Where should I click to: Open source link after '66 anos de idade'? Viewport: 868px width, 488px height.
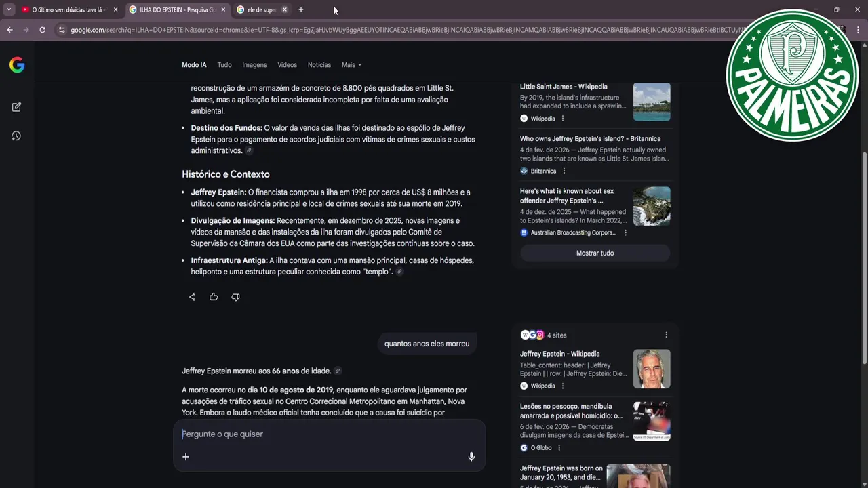pyautogui.click(x=338, y=371)
